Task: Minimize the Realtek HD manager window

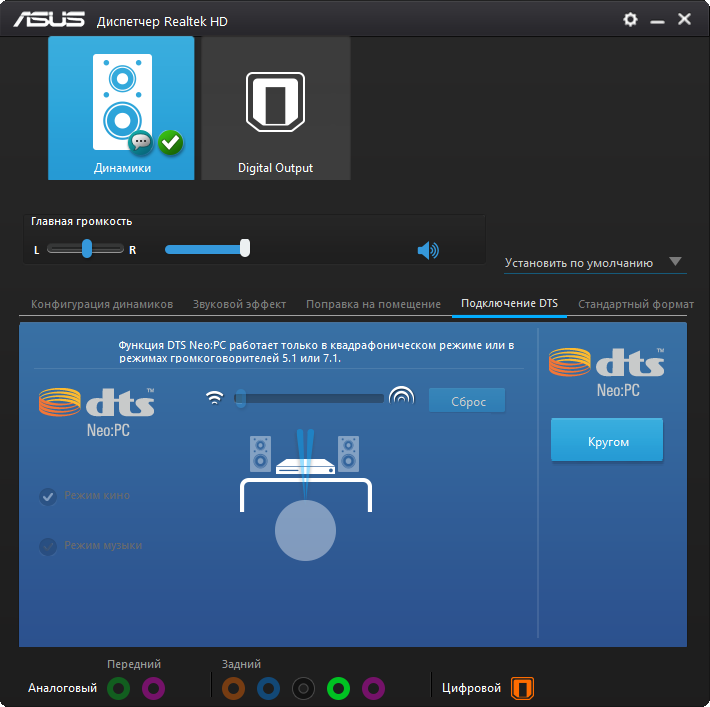Action: click(x=657, y=21)
